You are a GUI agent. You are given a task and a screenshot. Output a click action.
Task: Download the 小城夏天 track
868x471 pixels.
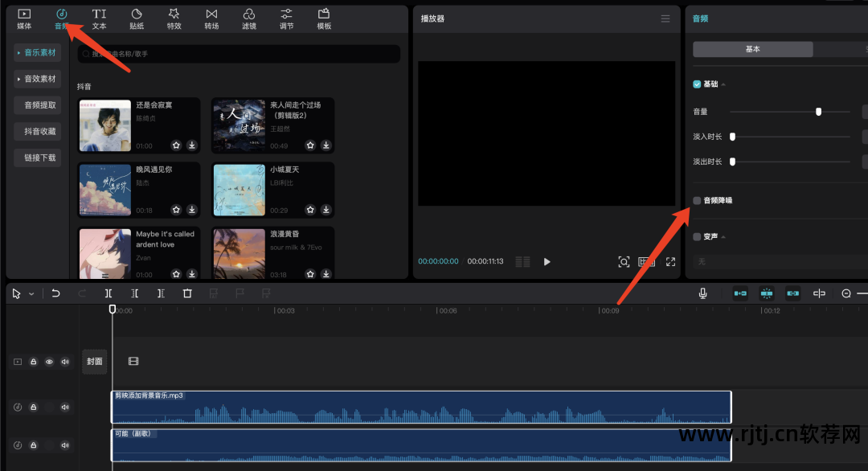325,210
